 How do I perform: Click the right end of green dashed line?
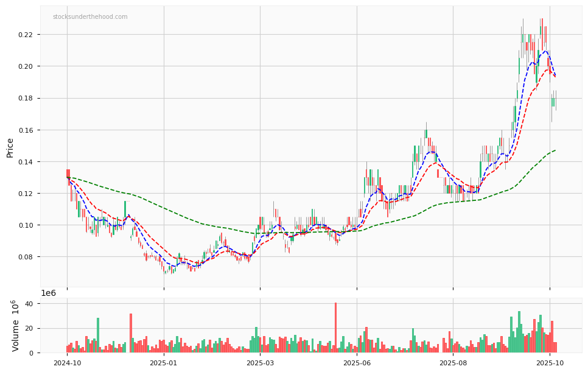pyautogui.click(x=555, y=150)
